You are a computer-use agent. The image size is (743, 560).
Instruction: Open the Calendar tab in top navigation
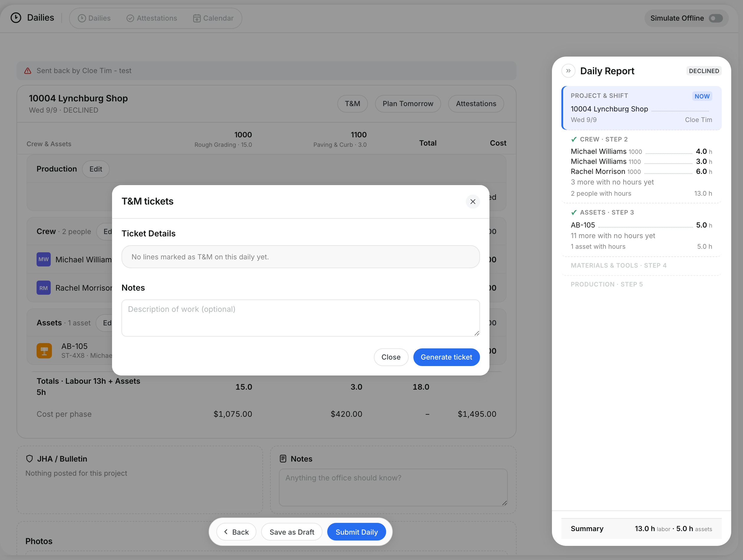(213, 18)
